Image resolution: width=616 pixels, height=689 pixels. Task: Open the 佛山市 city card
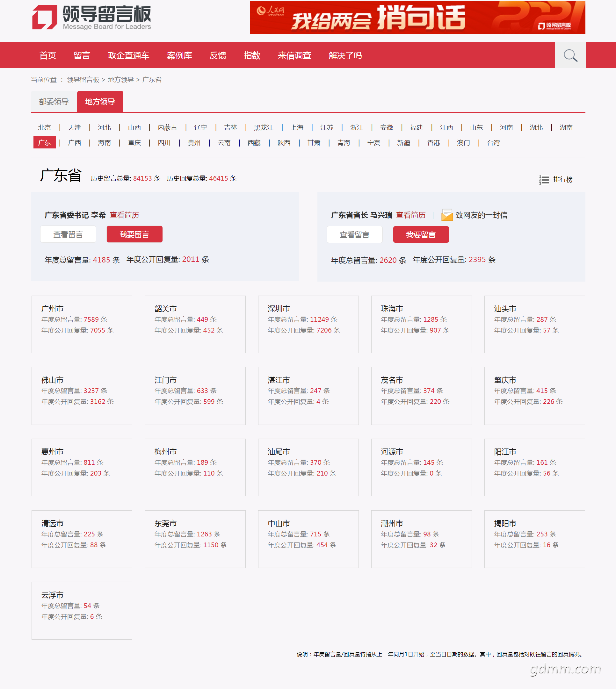(x=82, y=396)
